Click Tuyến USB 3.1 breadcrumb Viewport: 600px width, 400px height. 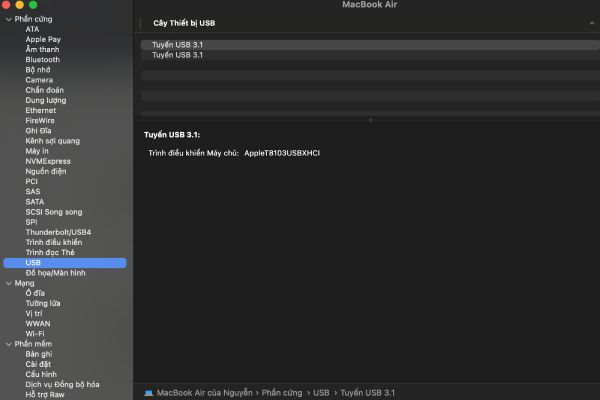pos(367,393)
